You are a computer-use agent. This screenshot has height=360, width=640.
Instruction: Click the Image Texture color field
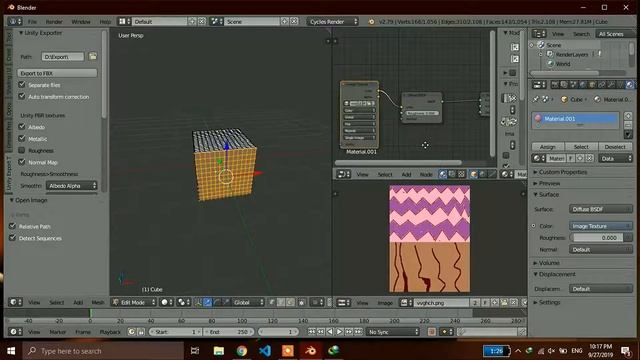pyautogui.click(x=600, y=226)
